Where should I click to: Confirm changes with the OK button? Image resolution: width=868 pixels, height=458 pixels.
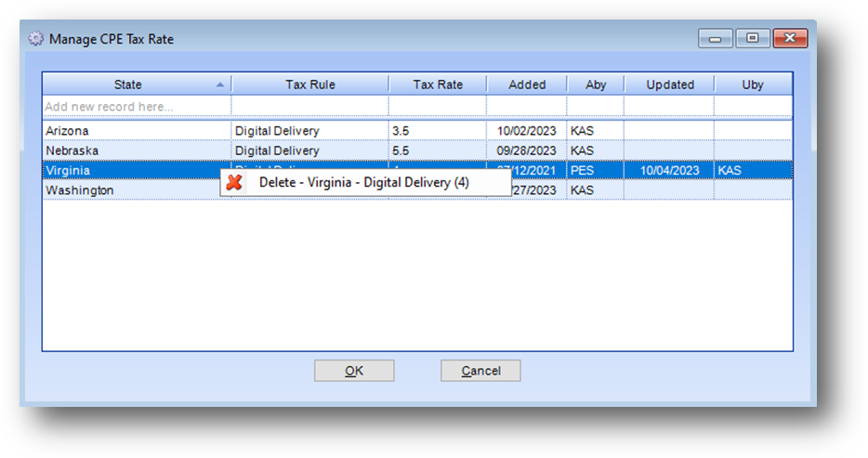tap(354, 371)
